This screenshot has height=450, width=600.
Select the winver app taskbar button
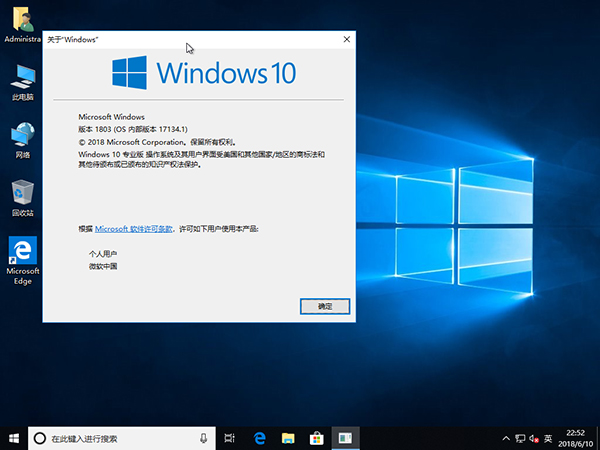[x=345, y=438]
